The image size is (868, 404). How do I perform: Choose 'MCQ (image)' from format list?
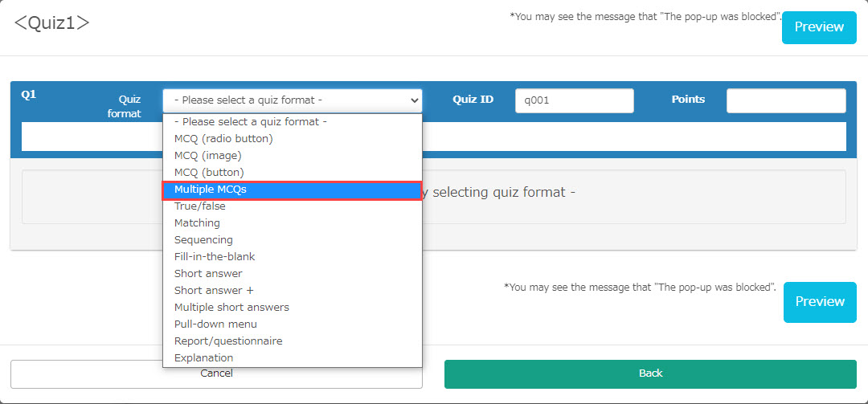(x=207, y=156)
